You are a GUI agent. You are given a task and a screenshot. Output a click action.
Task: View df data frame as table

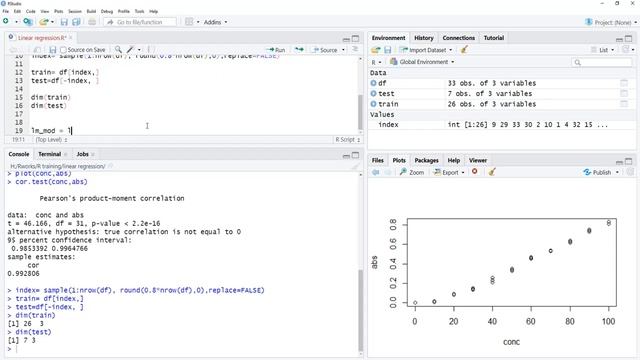click(624, 83)
